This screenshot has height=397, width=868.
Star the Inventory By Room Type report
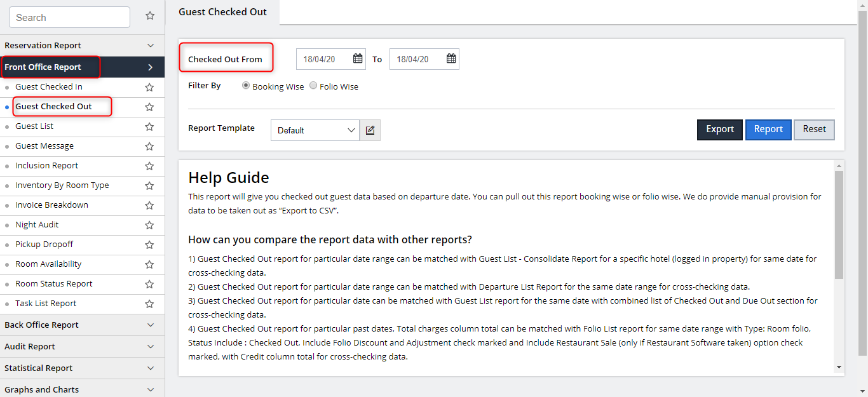coord(149,185)
